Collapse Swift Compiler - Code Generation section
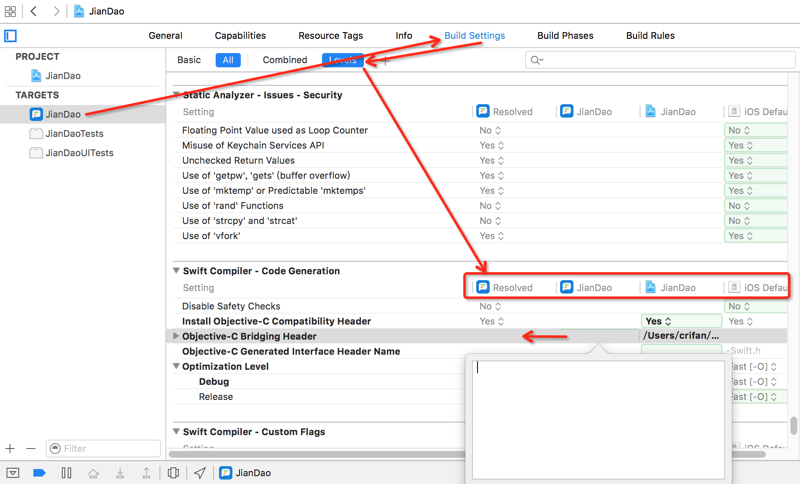This screenshot has width=800, height=484. click(x=177, y=270)
